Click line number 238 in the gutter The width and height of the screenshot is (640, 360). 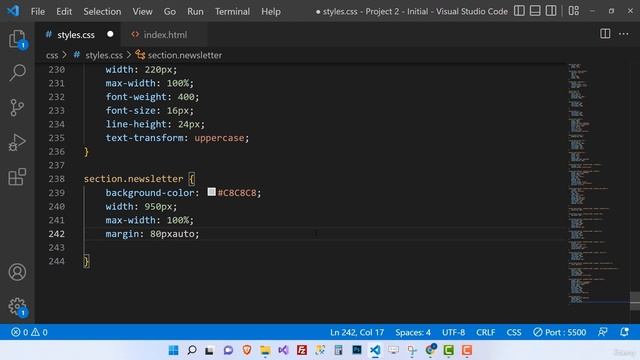(x=56, y=179)
